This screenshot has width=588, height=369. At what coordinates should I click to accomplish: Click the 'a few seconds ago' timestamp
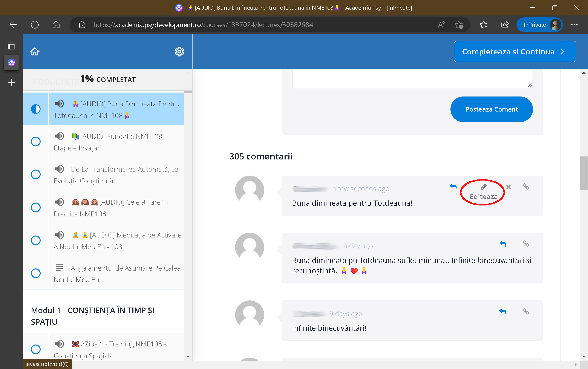point(361,189)
